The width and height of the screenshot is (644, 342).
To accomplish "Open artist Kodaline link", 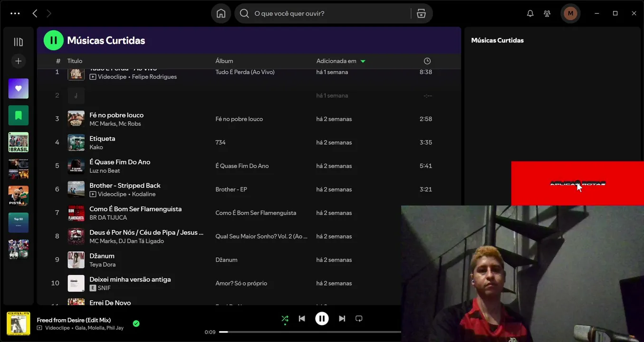I will point(144,194).
